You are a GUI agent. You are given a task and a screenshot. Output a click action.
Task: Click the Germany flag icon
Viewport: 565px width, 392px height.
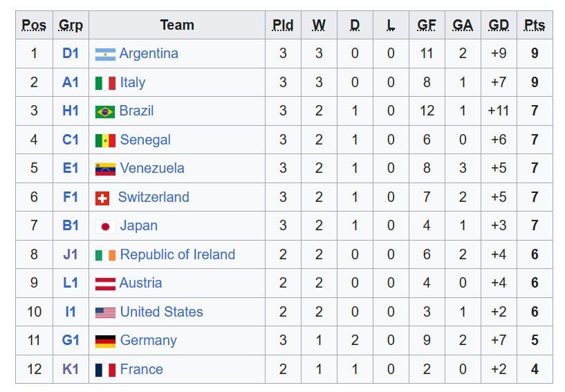click(105, 341)
